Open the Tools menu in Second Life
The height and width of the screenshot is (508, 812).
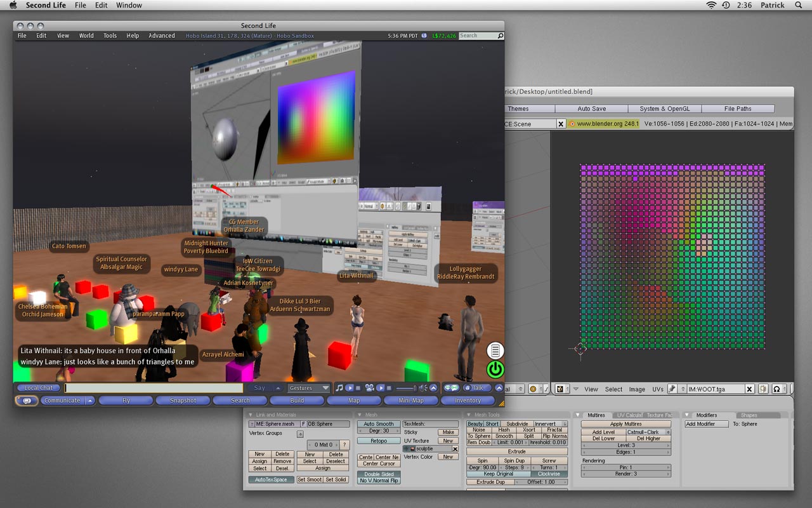[110, 36]
